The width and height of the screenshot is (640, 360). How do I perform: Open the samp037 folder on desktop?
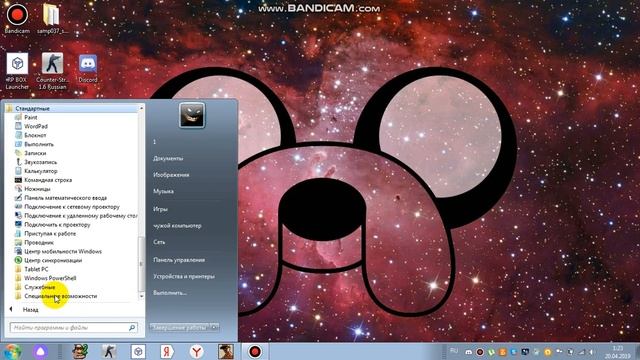(x=51, y=18)
